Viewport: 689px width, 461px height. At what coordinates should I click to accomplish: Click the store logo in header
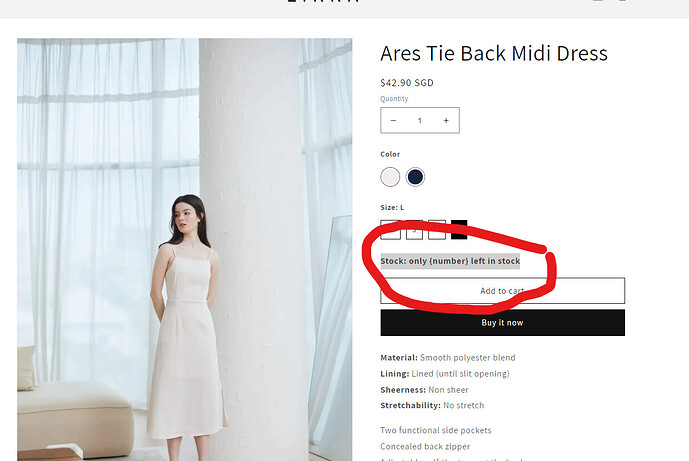(x=323, y=1)
